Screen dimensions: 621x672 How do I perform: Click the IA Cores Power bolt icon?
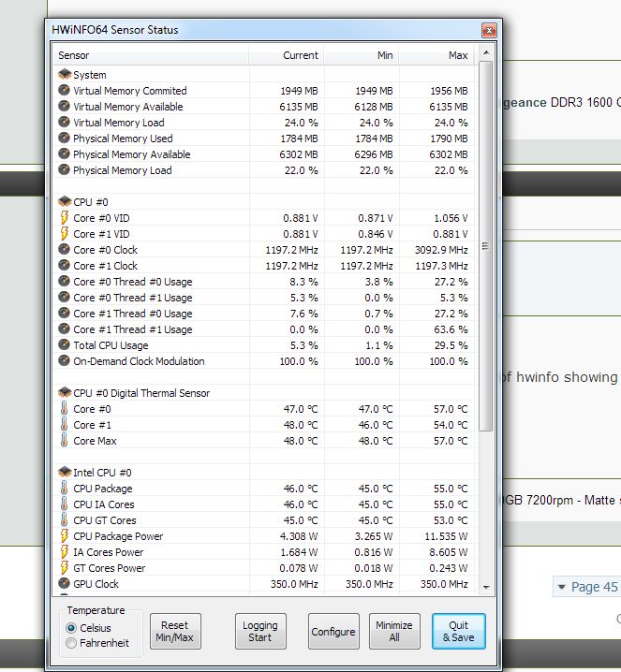pyautogui.click(x=65, y=551)
